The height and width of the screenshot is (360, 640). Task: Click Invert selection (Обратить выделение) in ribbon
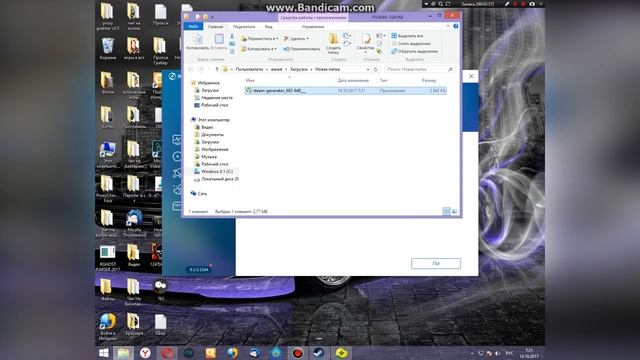[x=414, y=51]
